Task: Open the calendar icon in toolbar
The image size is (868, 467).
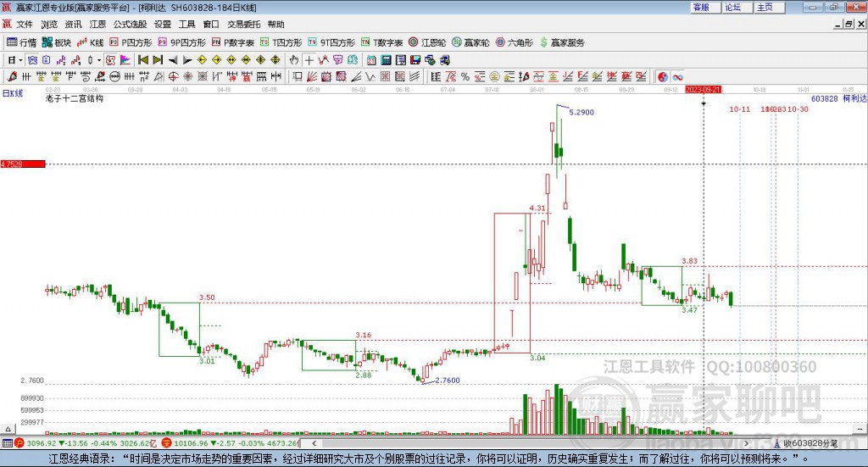Action: coord(371,60)
